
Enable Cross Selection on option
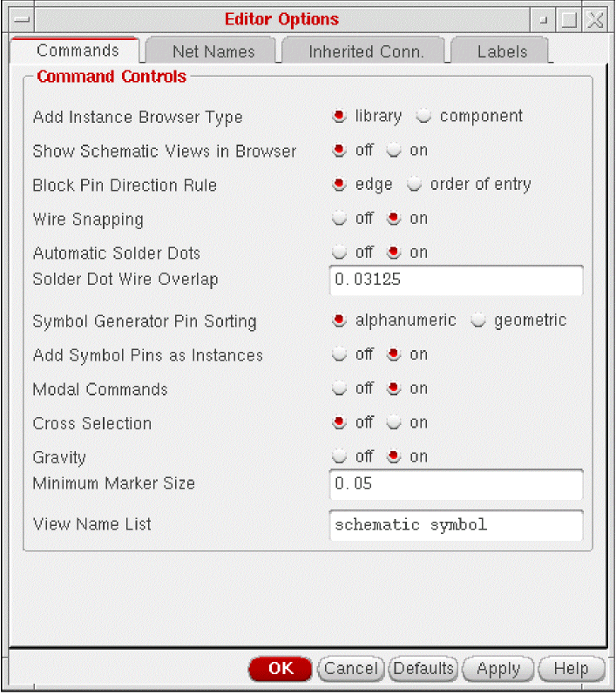(x=394, y=422)
